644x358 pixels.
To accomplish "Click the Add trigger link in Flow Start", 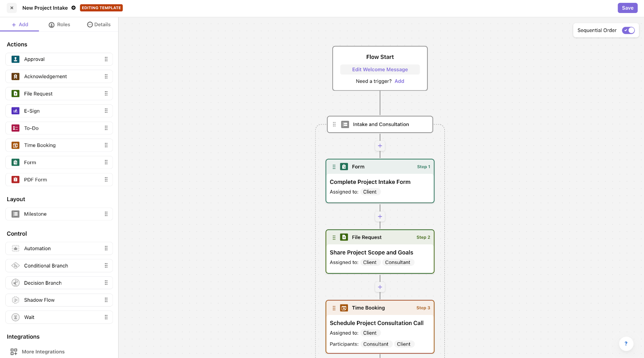I will 399,81.
